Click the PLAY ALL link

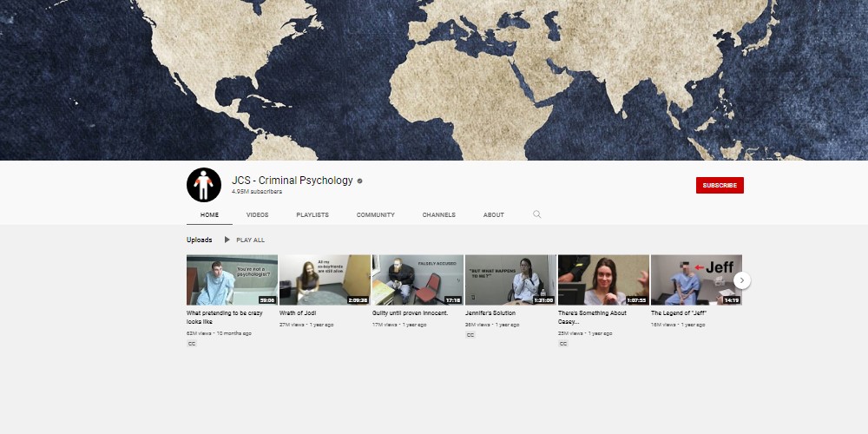coord(250,240)
